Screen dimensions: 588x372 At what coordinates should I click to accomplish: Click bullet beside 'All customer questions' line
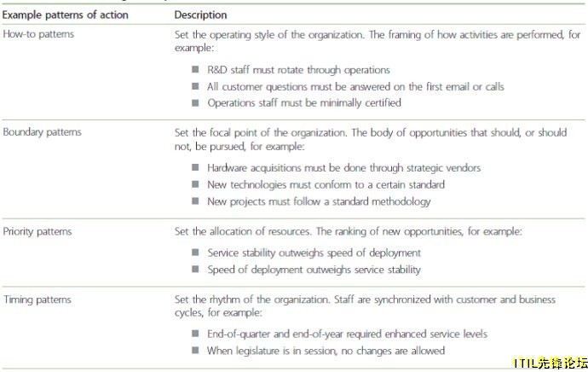pyautogui.click(x=195, y=86)
